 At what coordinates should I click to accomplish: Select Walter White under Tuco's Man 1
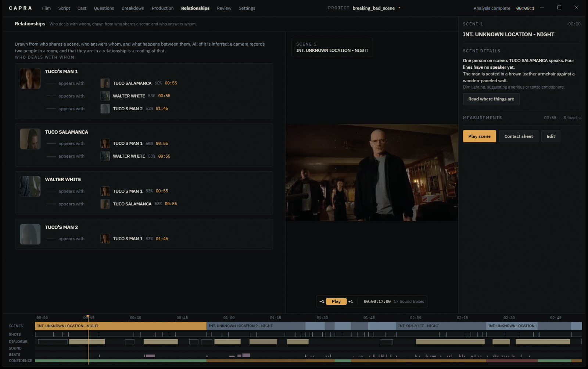click(x=129, y=96)
